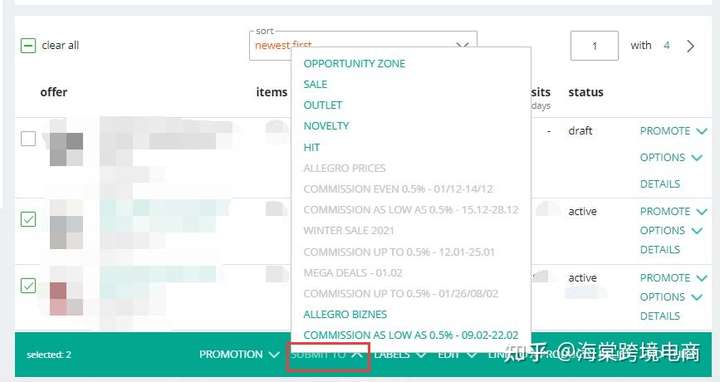
Task: Open the LABELS dropdown in bottom bar
Action: 400,354
